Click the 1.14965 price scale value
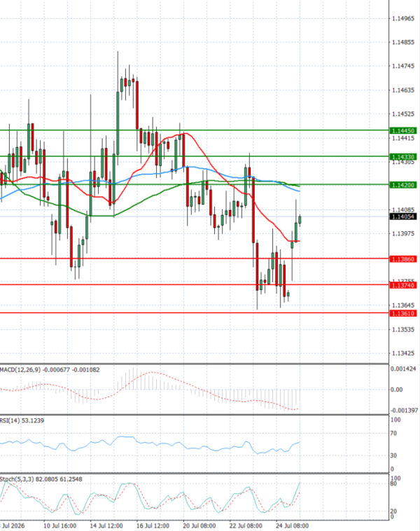 (x=402, y=19)
